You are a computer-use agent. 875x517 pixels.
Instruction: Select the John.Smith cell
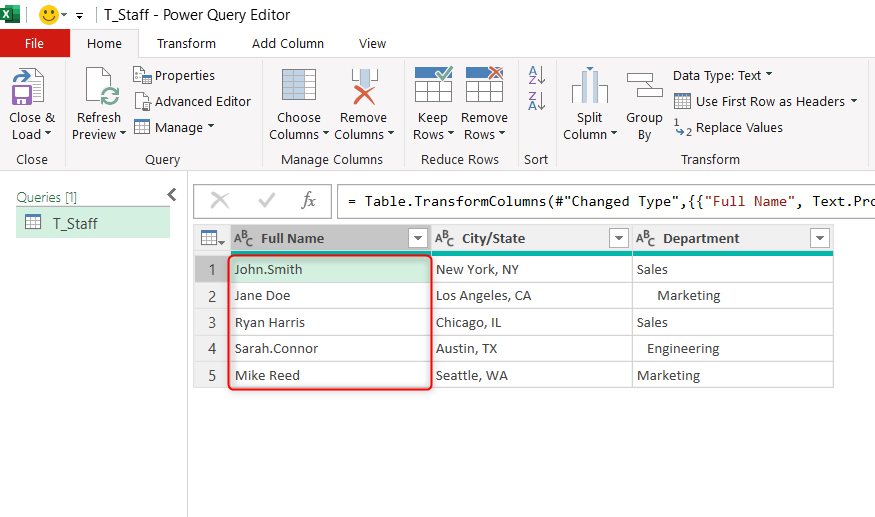coord(330,270)
